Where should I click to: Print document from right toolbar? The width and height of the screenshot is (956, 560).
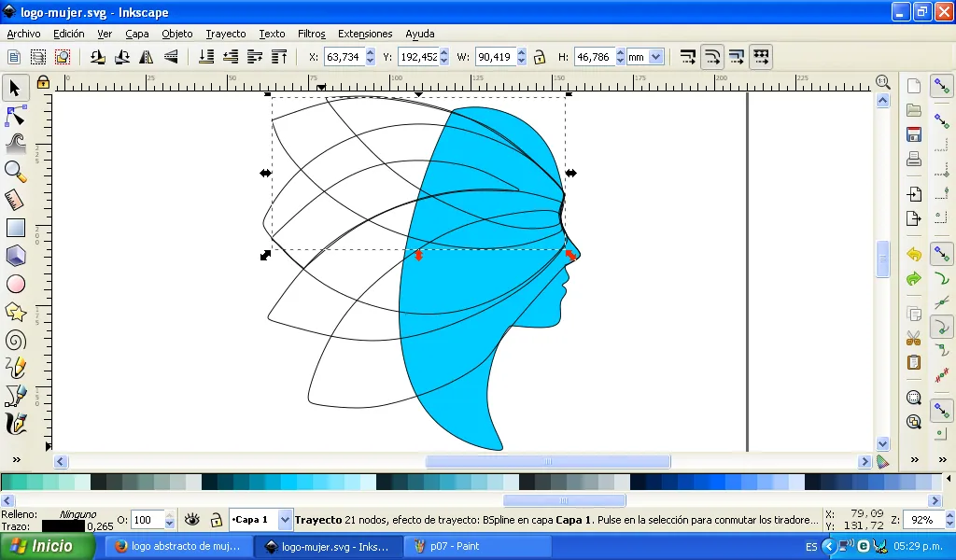pyautogui.click(x=913, y=160)
